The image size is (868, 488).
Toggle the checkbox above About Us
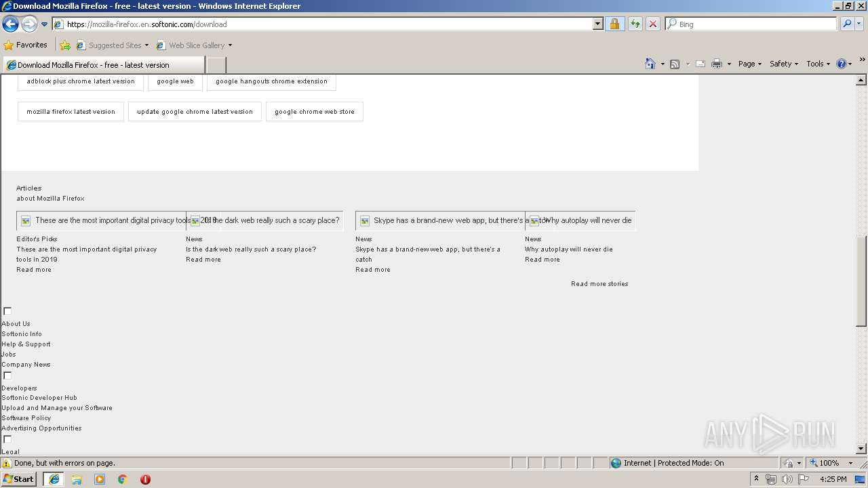[7, 311]
